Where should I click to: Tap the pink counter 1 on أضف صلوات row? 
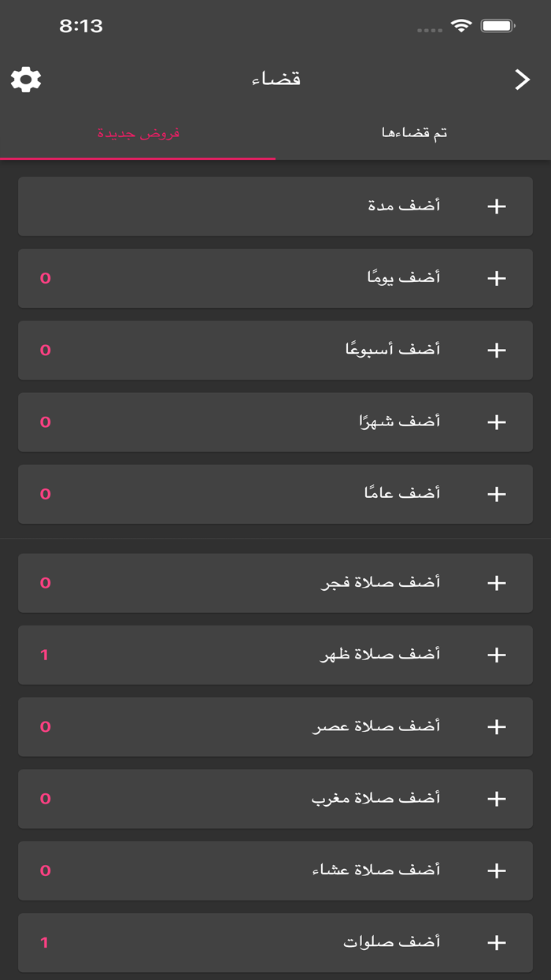[45, 942]
